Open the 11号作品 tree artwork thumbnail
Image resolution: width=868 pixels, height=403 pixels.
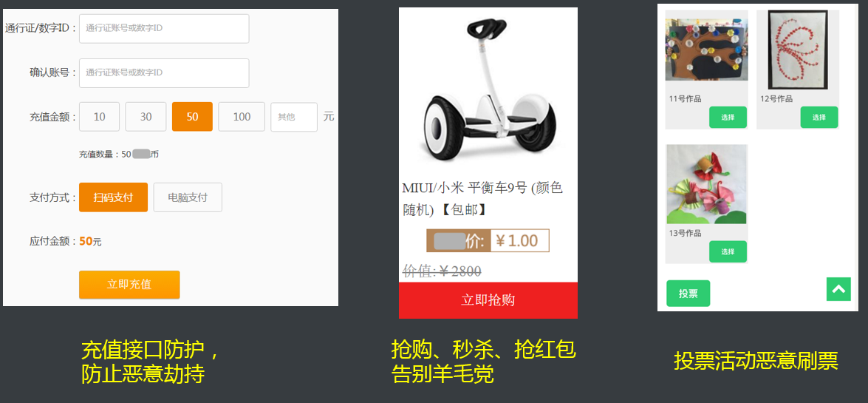[x=706, y=50]
